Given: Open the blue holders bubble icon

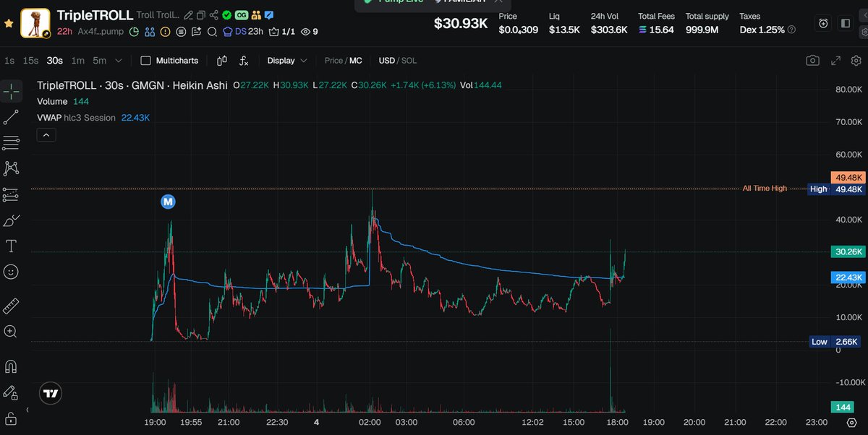Looking at the screenshot, I should click(x=150, y=32).
